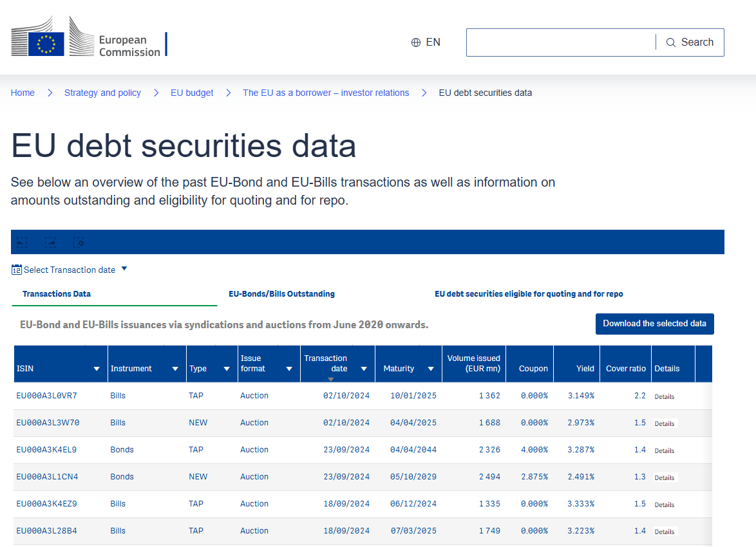The height and width of the screenshot is (547, 756).
Task: Click the EU debt securities data breadcrumb text
Action: 485,93
